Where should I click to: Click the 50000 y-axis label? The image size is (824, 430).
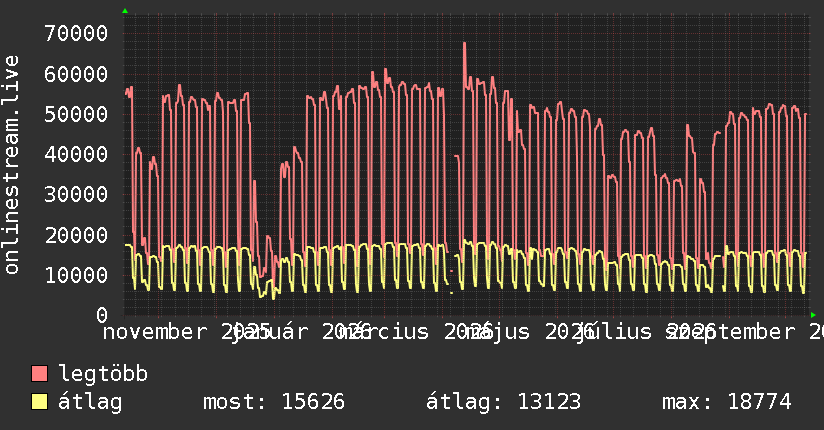(76, 114)
